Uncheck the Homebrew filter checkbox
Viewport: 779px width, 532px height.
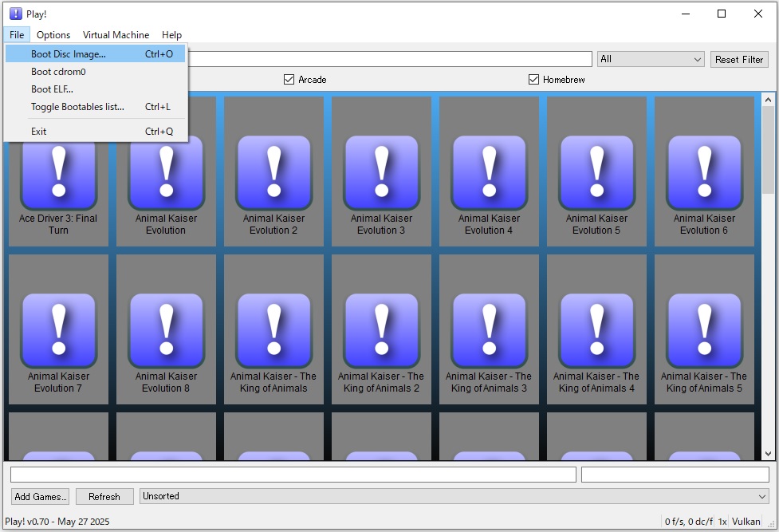point(533,80)
